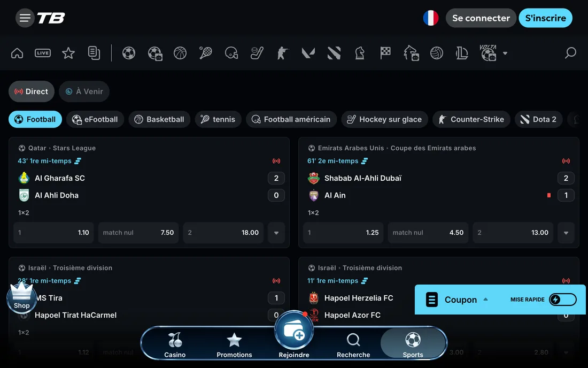Switch to the À Venir tab

(x=84, y=91)
